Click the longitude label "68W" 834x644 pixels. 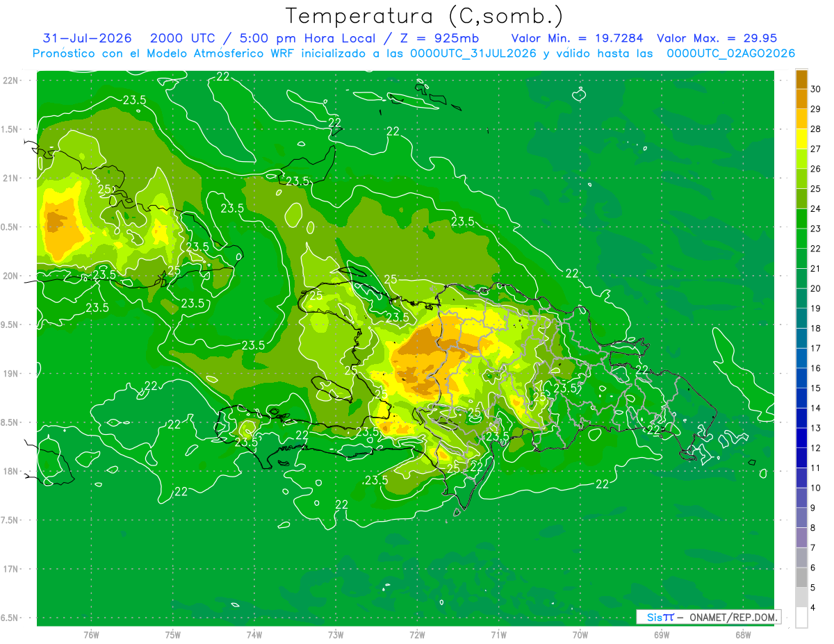[743, 634]
